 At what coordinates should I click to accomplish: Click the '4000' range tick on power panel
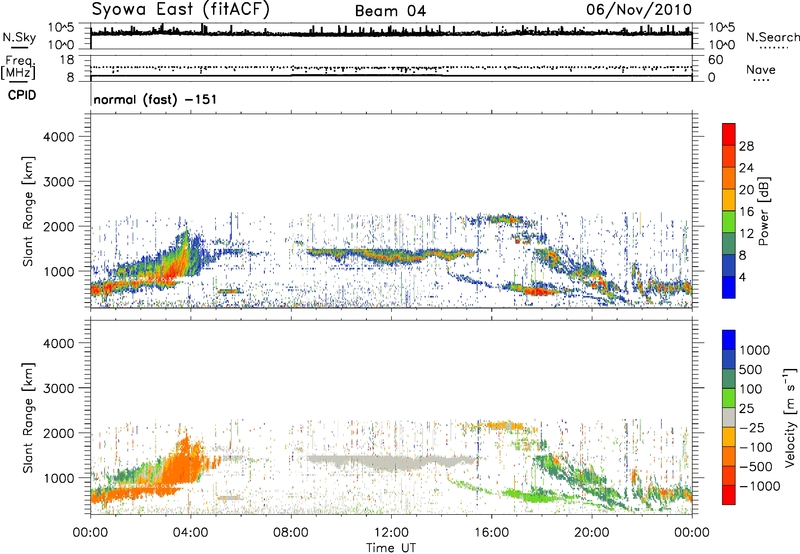click(x=59, y=137)
